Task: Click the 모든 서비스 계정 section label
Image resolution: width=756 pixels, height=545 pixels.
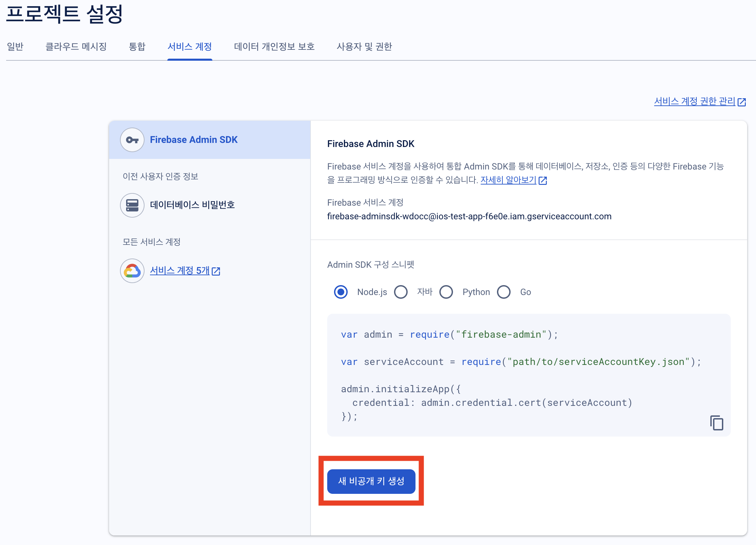Action: coord(152,242)
